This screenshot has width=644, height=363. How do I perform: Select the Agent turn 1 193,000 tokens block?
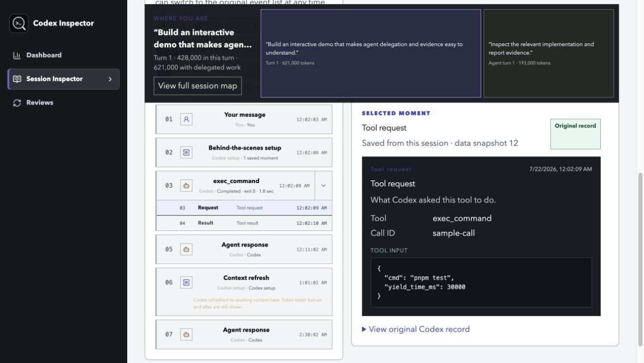pyautogui.click(x=549, y=53)
